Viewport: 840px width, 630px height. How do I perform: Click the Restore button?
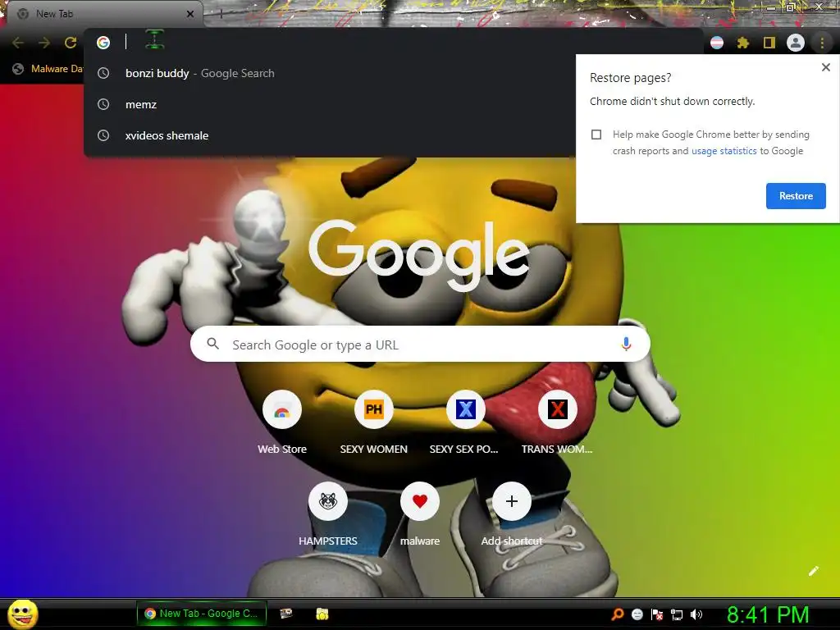pyautogui.click(x=796, y=196)
